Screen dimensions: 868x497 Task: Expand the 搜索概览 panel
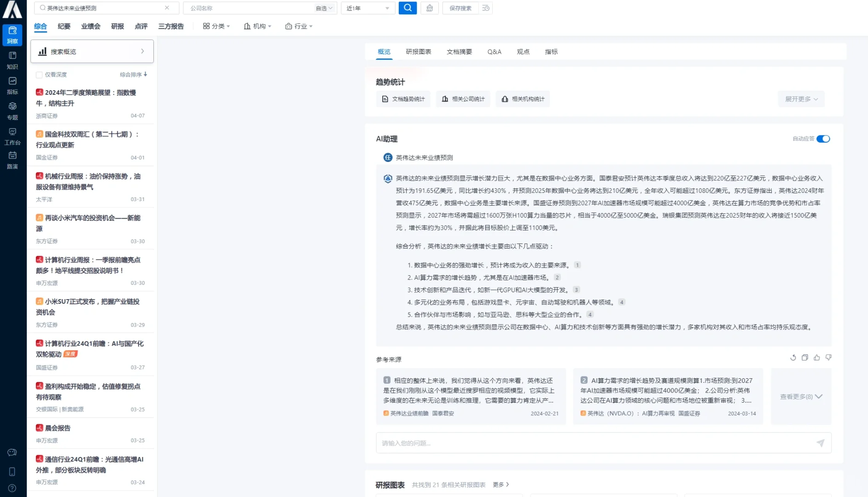pos(92,52)
